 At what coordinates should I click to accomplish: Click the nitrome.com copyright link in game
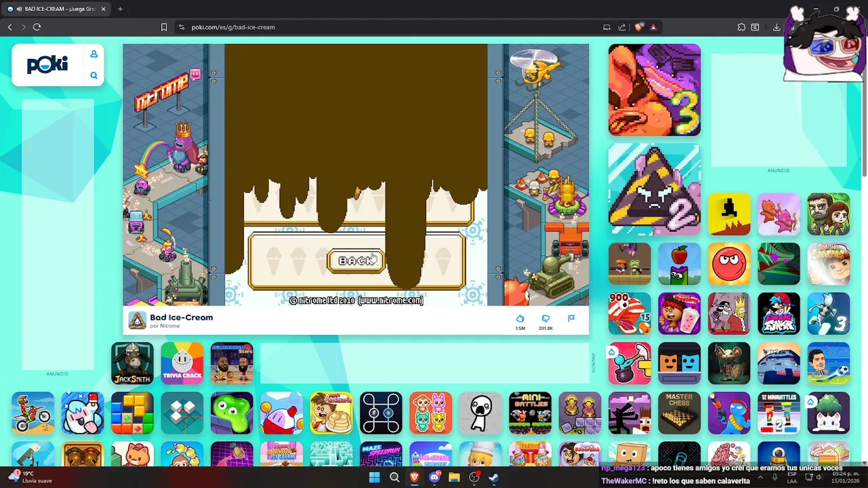[390, 300]
